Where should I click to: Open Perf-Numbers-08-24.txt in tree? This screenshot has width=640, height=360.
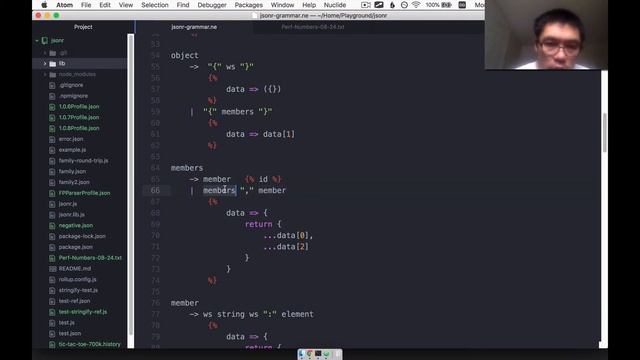[90, 258]
